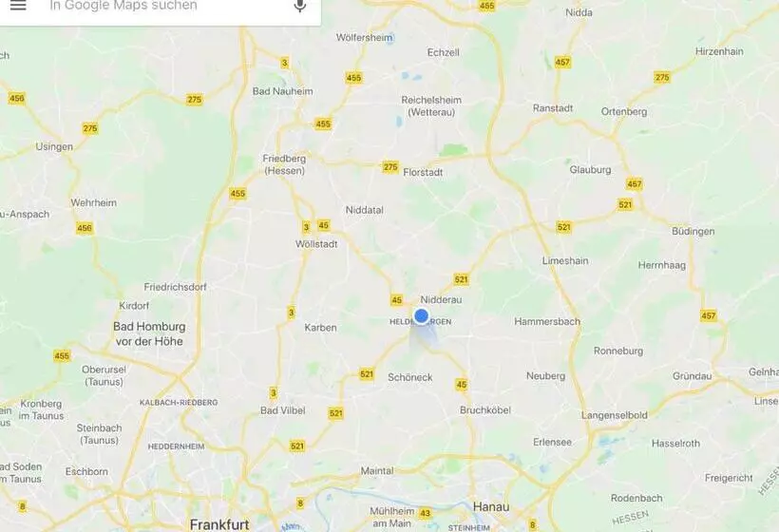
Task: Tap the blue current location dot
Action: [421, 315]
